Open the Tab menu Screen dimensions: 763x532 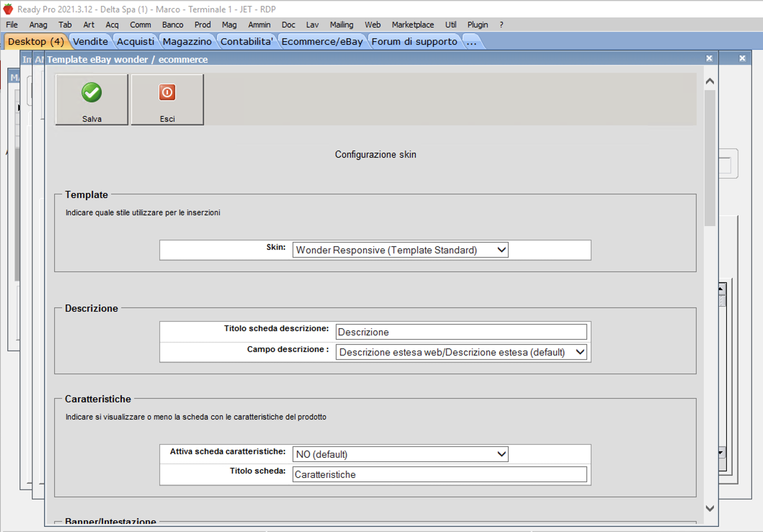[x=65, y=25]
